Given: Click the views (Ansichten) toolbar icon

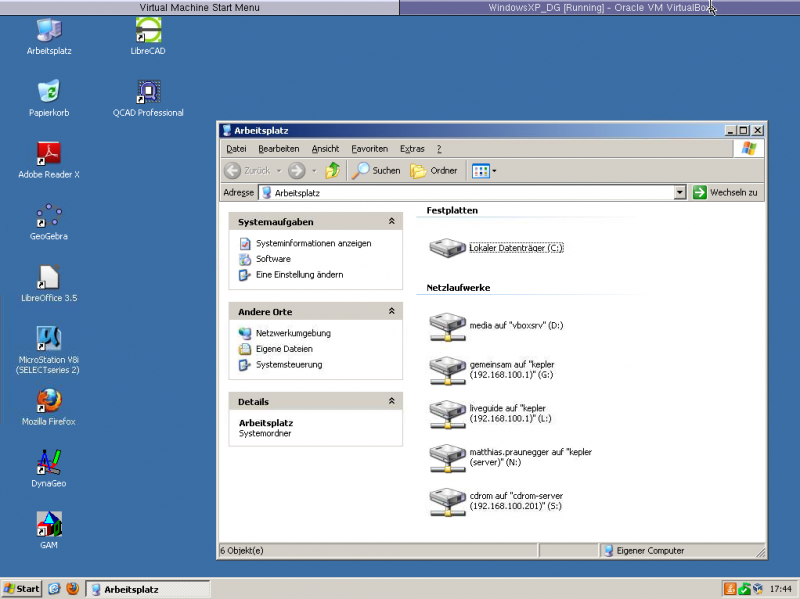Looking at the screenshot, I should [481, 171].
